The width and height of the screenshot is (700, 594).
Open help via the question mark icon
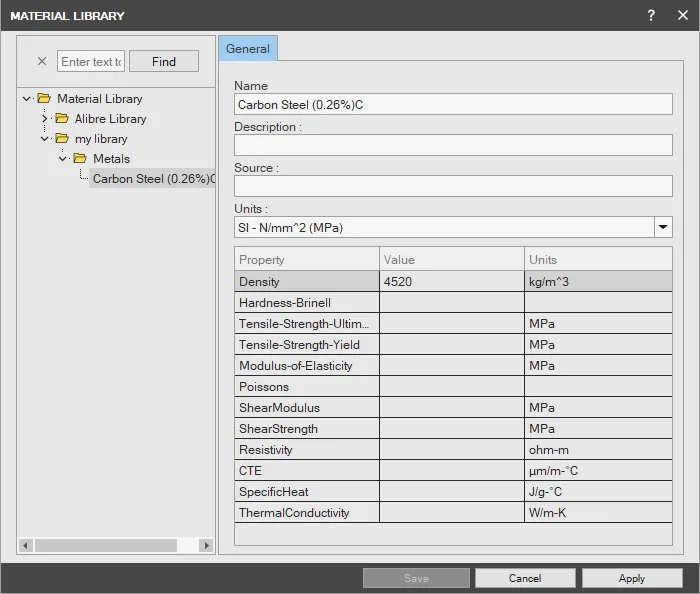[x=651, y=16]
